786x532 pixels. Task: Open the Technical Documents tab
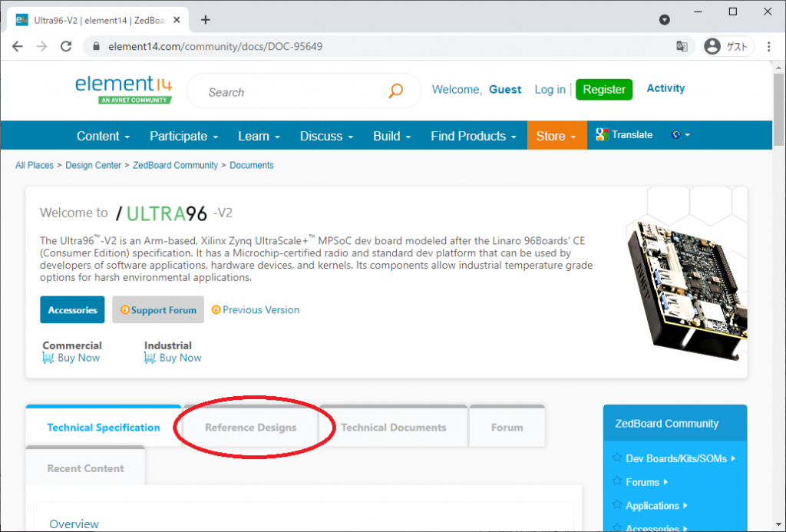[x=393, y=428]
